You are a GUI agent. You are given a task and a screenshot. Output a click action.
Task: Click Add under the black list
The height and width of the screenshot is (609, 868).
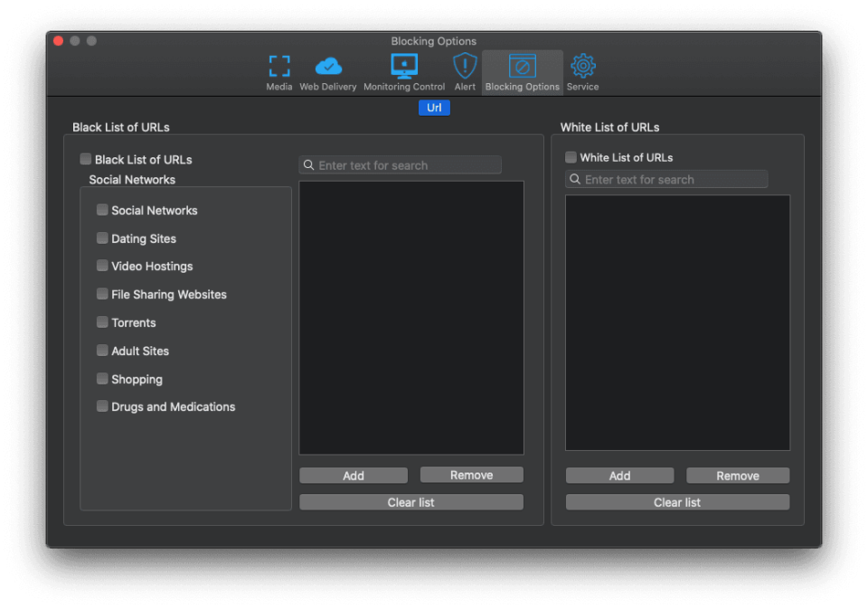tap(354, 475)
